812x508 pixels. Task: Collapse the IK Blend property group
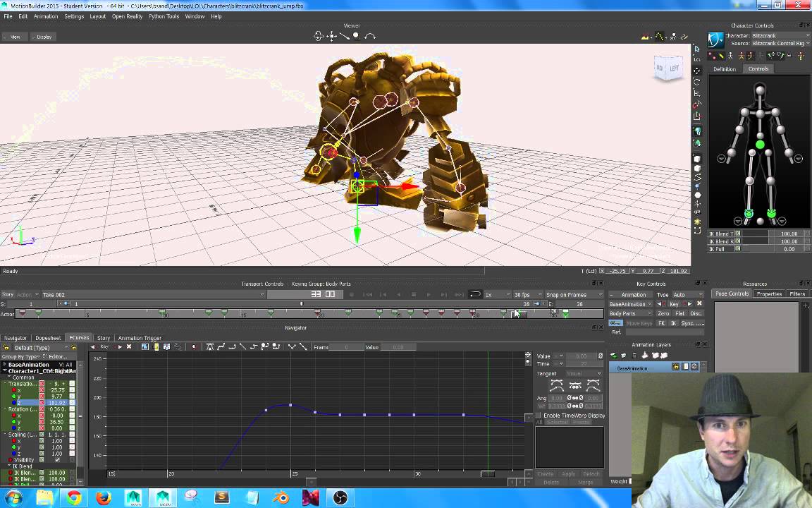point(9,466)
